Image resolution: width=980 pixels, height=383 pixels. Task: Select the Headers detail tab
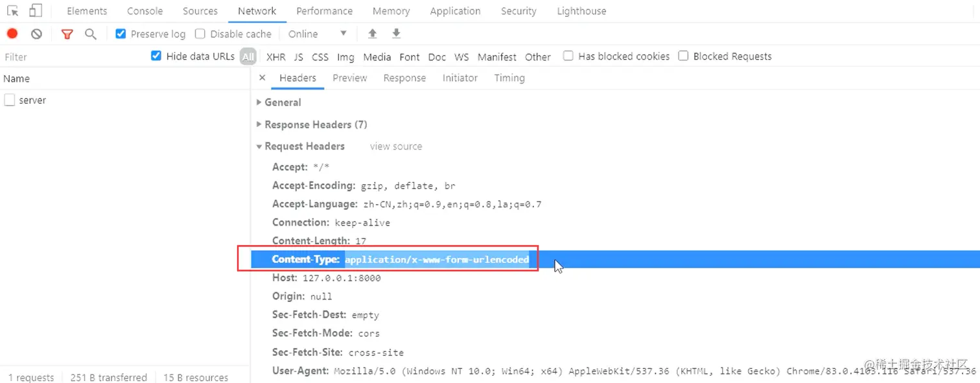[x=297, y=78]
